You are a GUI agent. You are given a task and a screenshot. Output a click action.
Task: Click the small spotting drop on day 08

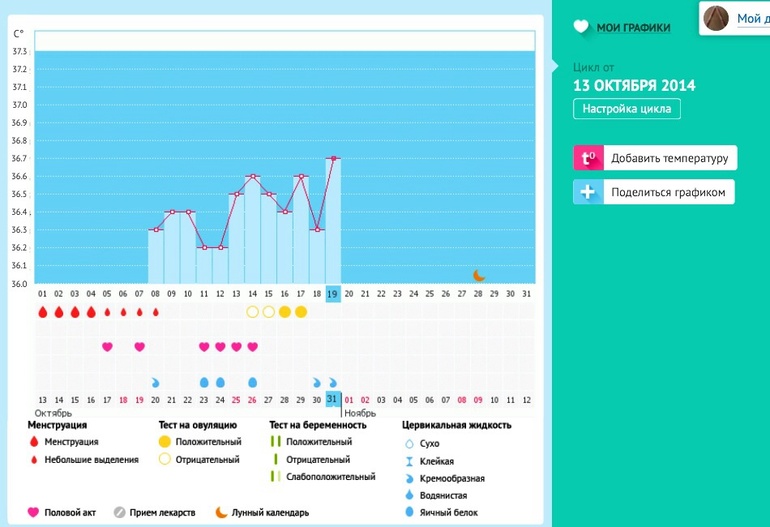click(x=156, y=312)
